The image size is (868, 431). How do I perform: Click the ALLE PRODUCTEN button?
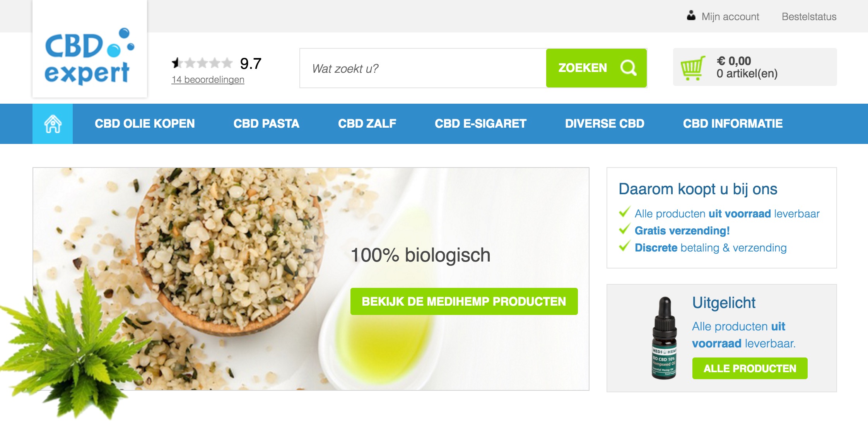pyautogui.click(x=750, y=368)
